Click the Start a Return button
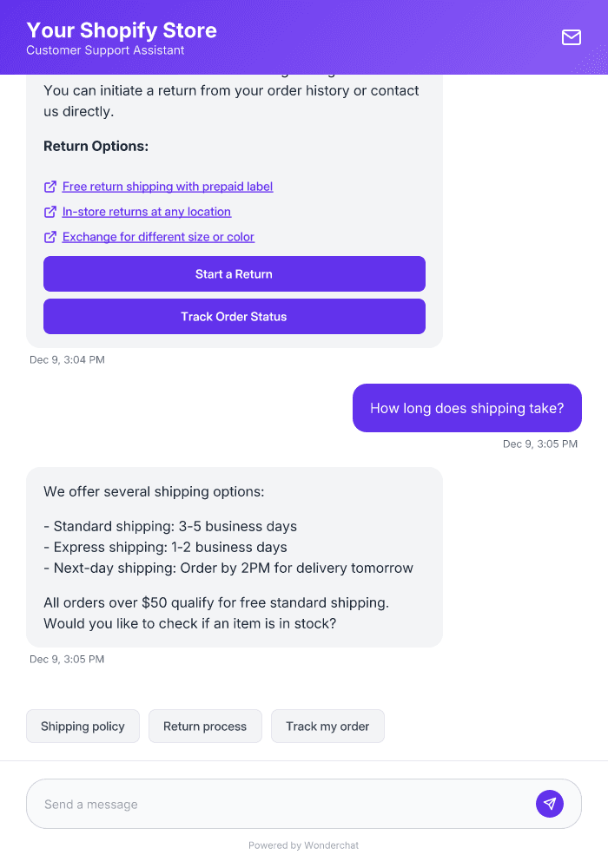 (234, 273)
